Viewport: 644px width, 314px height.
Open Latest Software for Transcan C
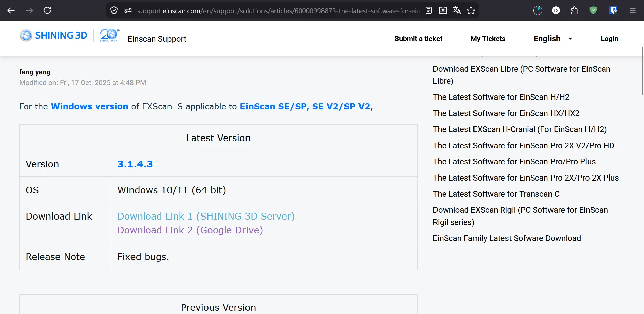tap(496, 194)
